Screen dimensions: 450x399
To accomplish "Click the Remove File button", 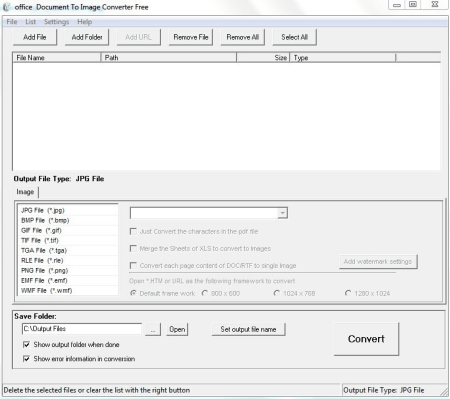I will pos(191,37).
